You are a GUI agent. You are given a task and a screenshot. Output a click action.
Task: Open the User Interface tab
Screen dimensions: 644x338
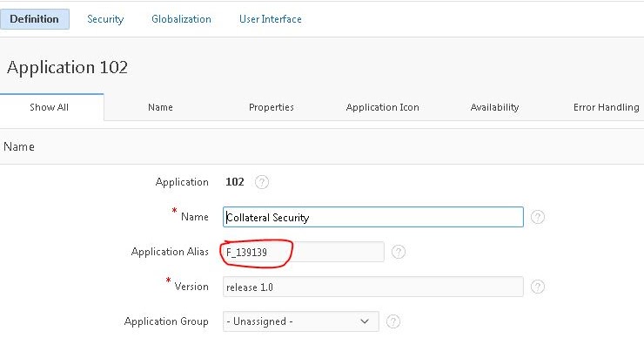[x=271, y=19]
